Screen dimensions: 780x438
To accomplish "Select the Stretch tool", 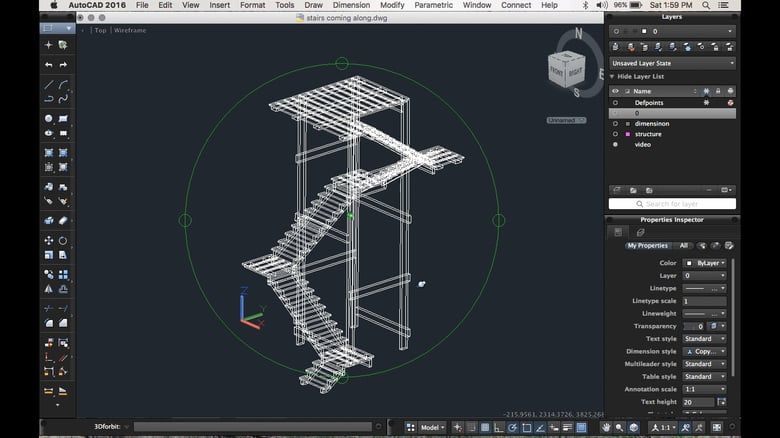I will pos(63,255).
